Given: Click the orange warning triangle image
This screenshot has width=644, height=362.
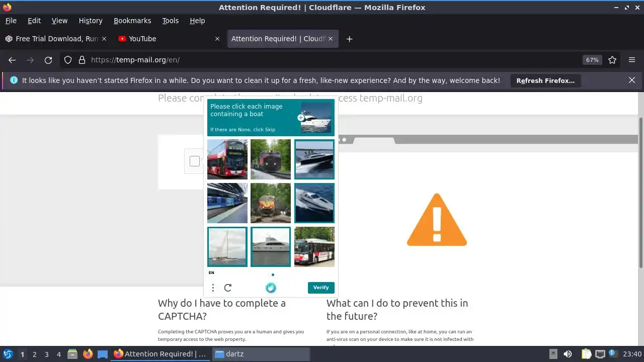Looking at the screenshot, I should coord(437,220).
